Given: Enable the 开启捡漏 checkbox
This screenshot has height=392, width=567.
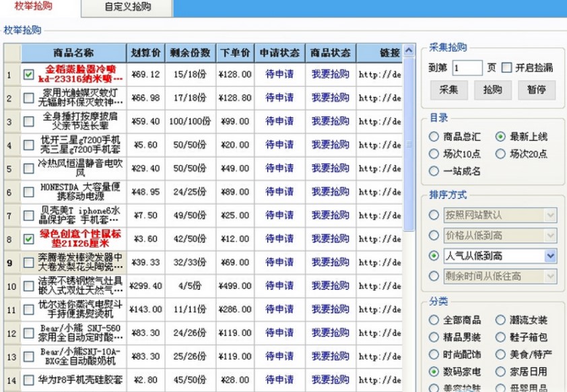Looking at the screenshot, I should click(x=507, y=67).
